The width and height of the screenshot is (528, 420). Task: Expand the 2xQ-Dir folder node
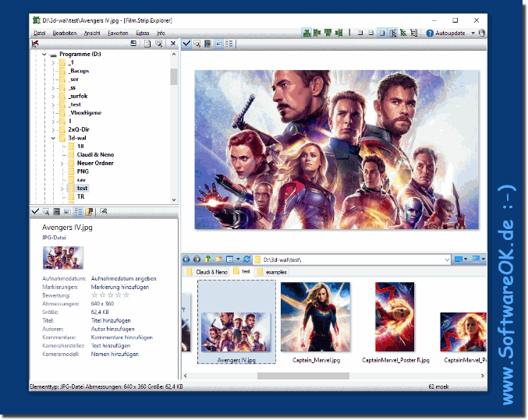(53, 129)
